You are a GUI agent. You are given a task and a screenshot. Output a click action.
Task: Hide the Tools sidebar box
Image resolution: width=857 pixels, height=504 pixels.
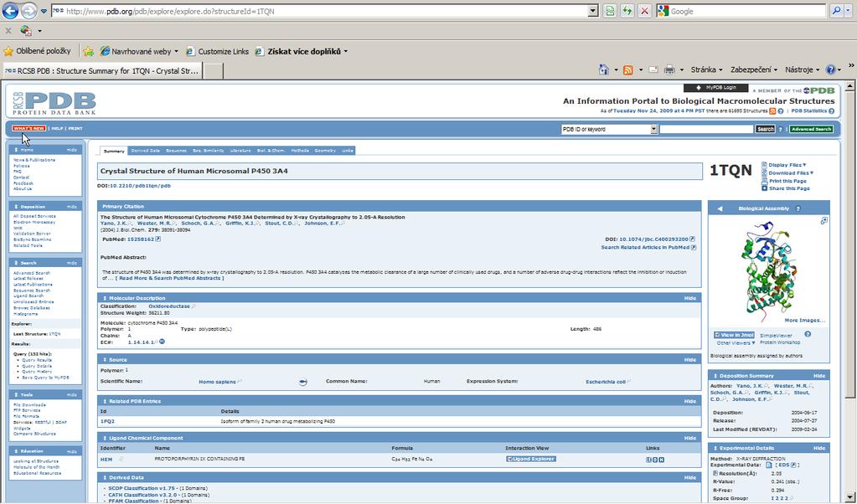[71, 395]
